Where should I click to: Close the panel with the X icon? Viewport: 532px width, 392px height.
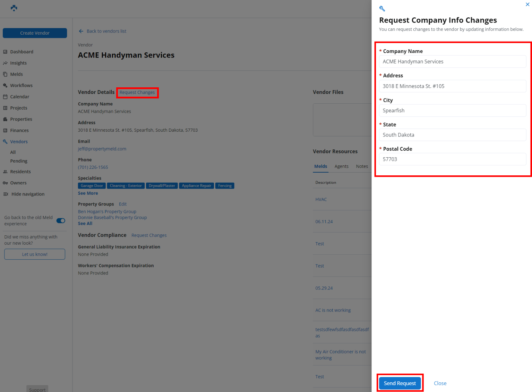527,5
